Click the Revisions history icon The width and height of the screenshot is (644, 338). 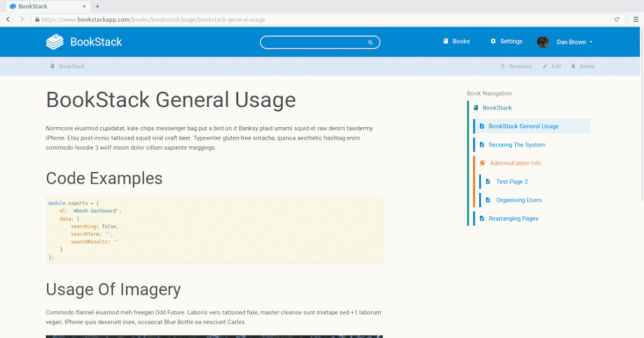(503, 66)
